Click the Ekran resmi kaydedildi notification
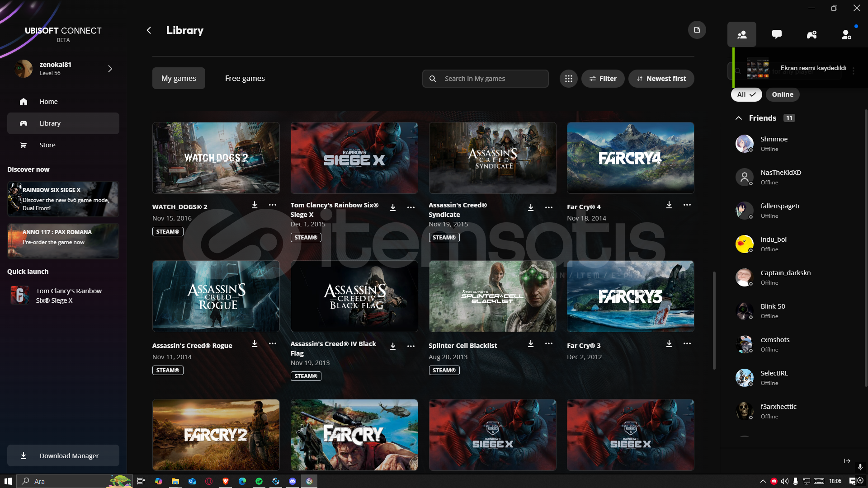The image size is (868, 488). pyautogui.click(x=799, y=68)
